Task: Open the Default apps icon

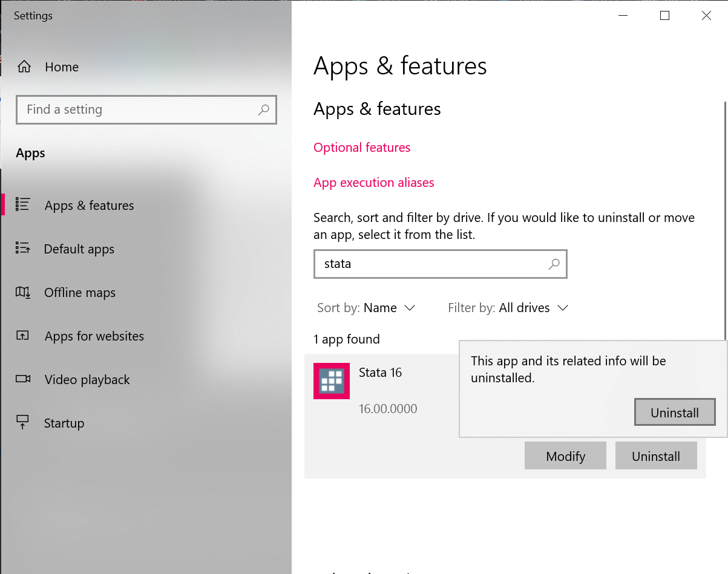Action: (22, 249)
